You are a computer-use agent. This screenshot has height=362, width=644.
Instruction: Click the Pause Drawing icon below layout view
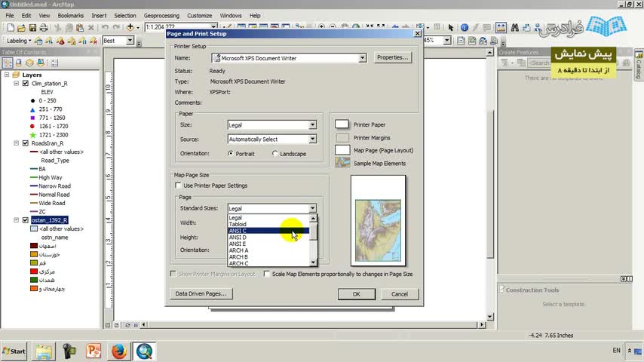[136, 325]
